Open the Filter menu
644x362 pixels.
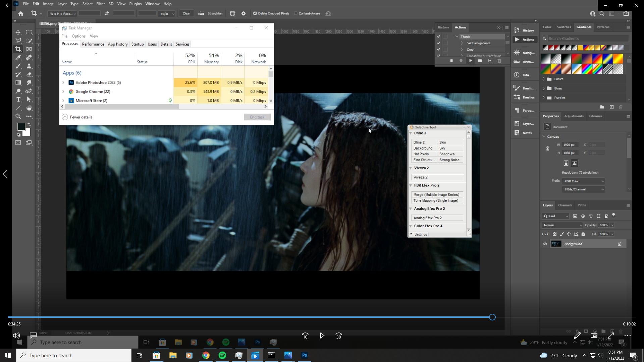tap(101, 4)
